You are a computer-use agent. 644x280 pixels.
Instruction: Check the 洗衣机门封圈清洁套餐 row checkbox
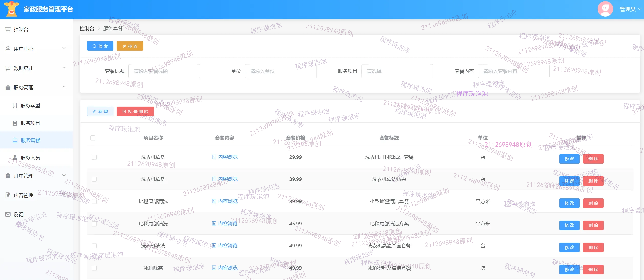point(94,157)
